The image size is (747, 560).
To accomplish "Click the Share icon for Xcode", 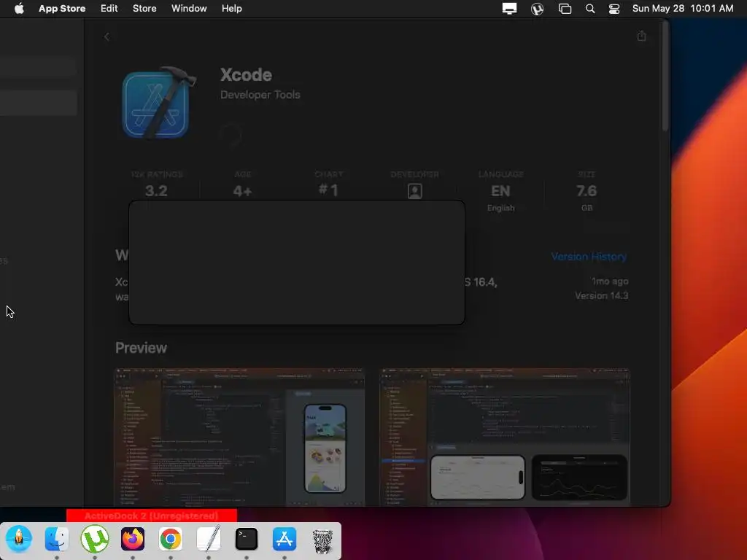I will [x=642, y=36].
